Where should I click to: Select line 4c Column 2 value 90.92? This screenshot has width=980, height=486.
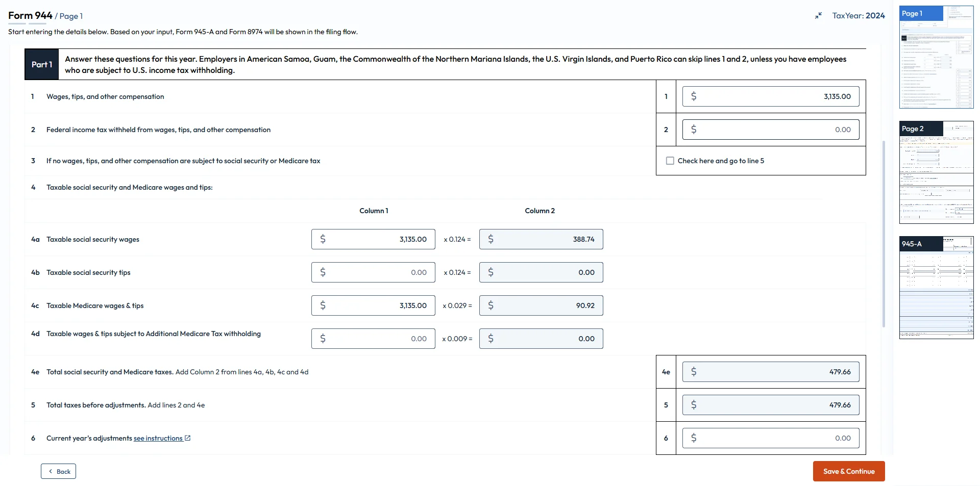coord(541,305)
